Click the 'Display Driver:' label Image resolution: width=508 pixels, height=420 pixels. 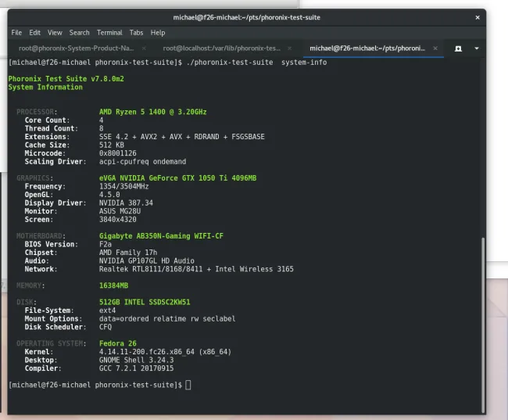pos(55,203)
